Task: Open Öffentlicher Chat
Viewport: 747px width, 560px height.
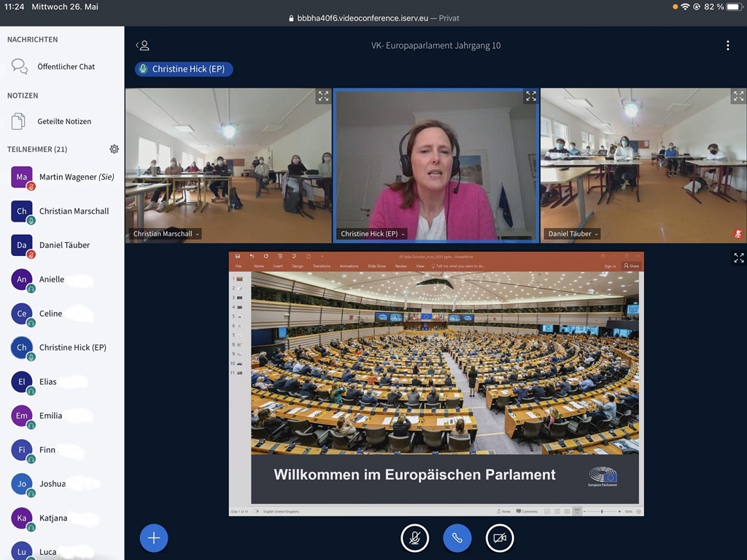Action: 66,66
